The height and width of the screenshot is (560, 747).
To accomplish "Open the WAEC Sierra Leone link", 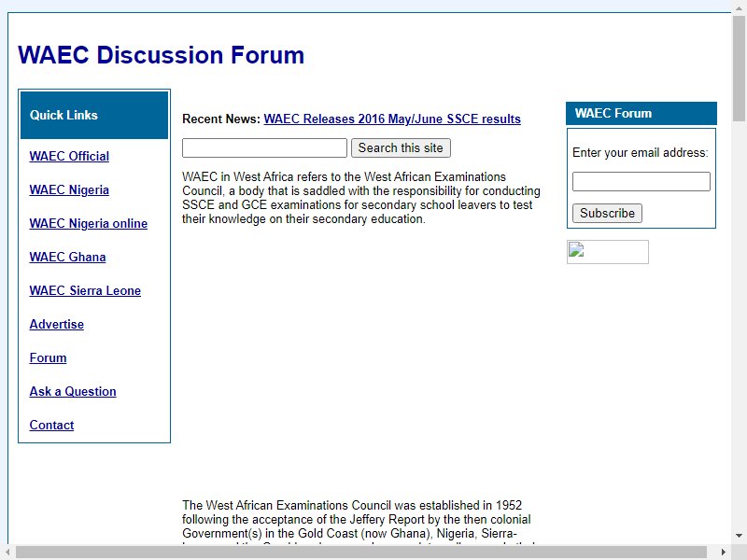I will [x=85, y=291].
